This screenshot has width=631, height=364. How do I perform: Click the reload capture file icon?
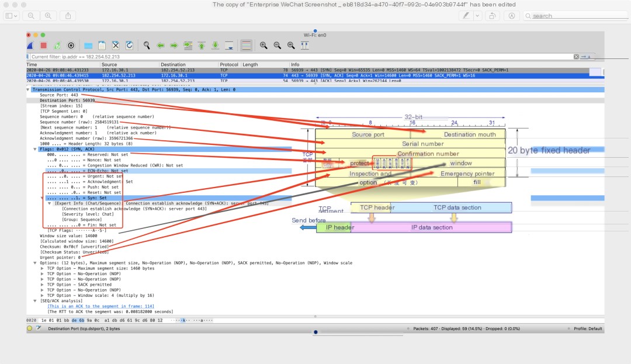point(129,46)
